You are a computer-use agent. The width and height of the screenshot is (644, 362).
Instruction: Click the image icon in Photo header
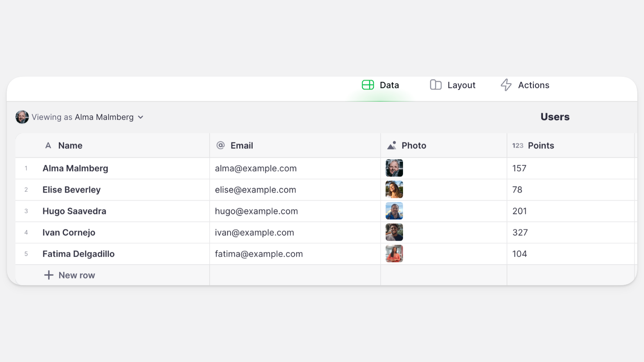pos(392,146)
